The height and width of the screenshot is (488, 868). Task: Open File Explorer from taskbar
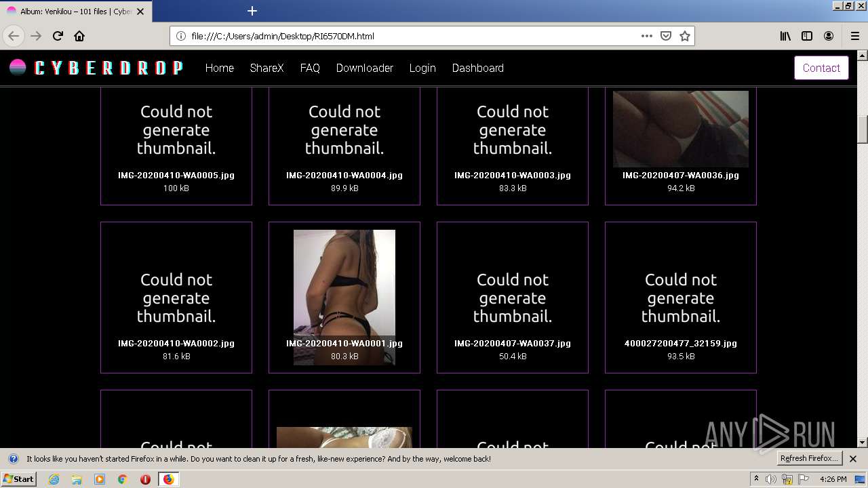(x=77, y=479)
